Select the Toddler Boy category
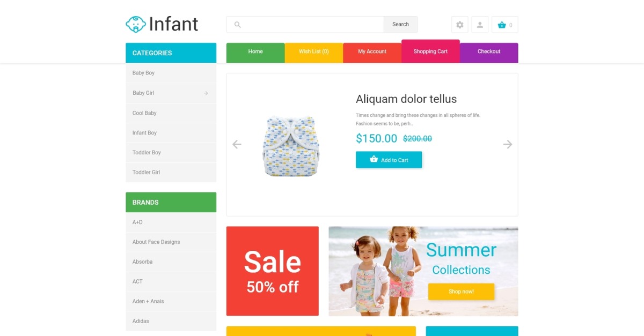The width and height of the screenshot is (644, 336). click(147, 153)
